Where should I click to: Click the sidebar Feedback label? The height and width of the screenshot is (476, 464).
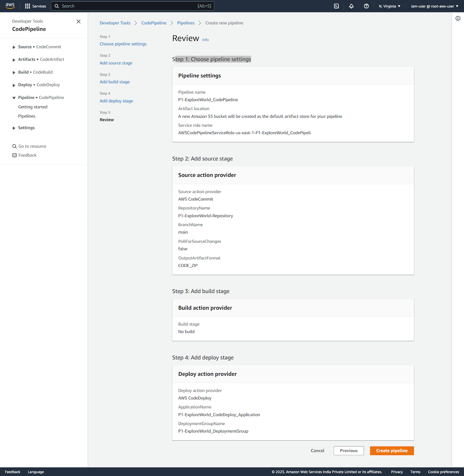click(27, 155)
